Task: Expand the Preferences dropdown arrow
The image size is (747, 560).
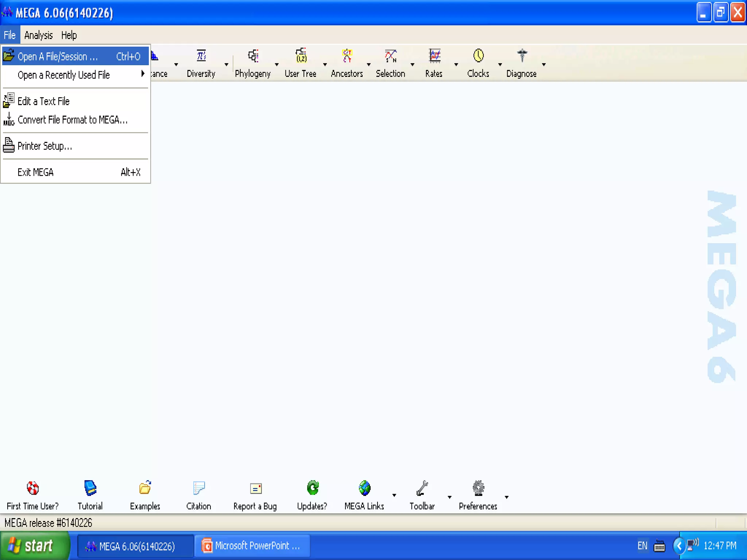Action: pyautogui.click(x=507, y=497)
